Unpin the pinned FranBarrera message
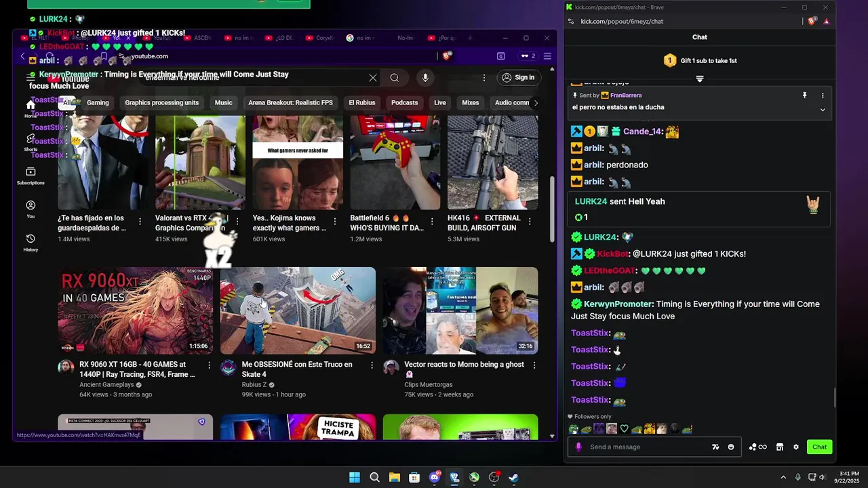868x488 pixels. pyautogui.click(x=805, y=96)
